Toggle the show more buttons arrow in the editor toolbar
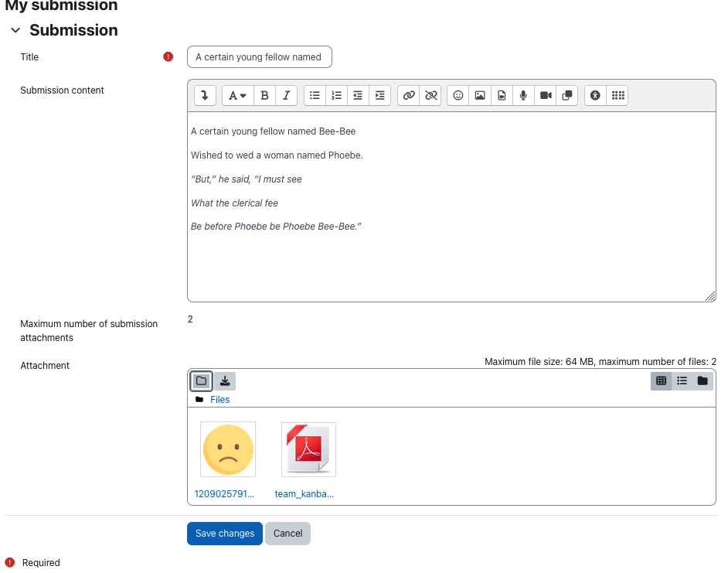 pyautogui.click(x=205, y=96)
